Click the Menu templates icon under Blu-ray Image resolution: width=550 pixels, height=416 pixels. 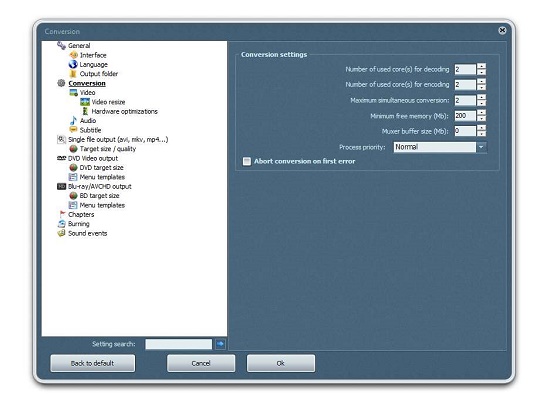point(73,205)
